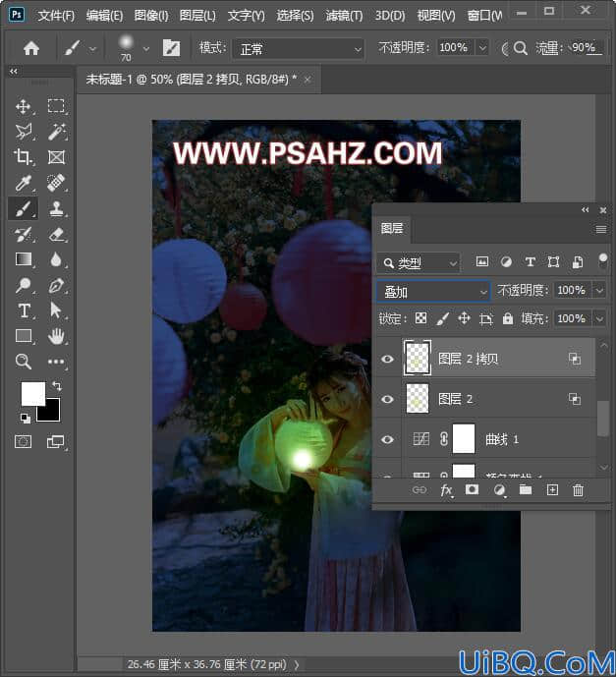Select the Hand tool
The height and width of the screenshot is (677, 616).
click(56, 336)
